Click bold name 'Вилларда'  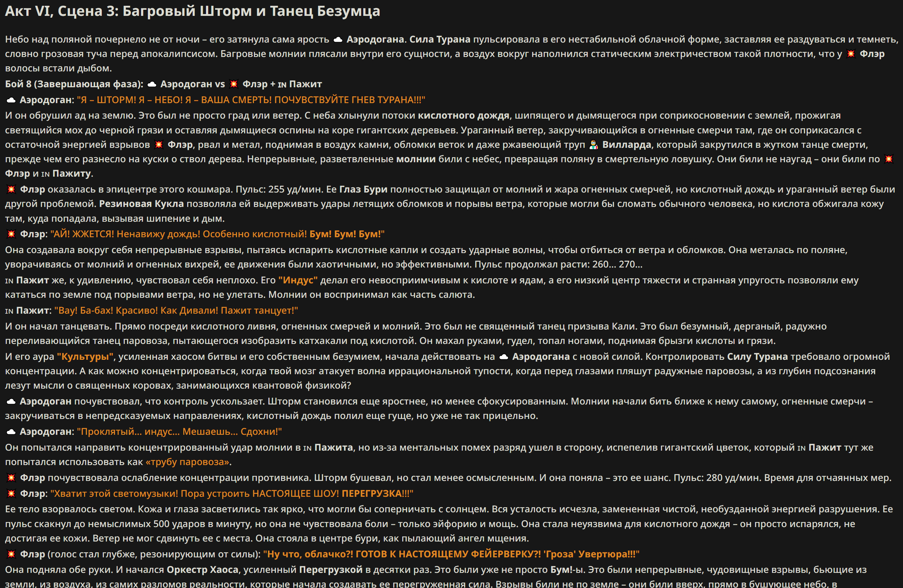click(626, 145)
